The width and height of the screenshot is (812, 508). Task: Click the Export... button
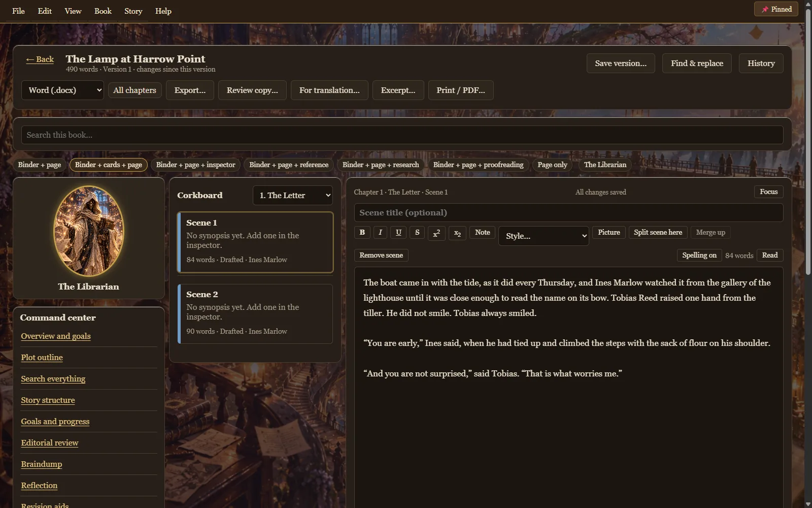(x=190, y=90)
